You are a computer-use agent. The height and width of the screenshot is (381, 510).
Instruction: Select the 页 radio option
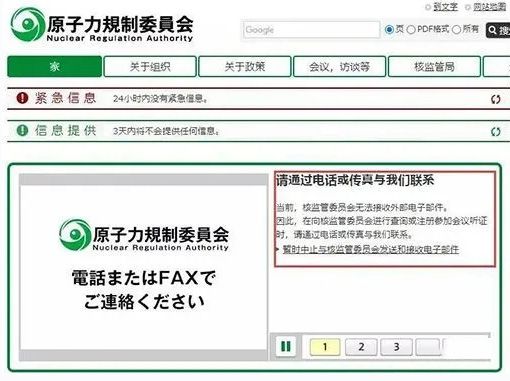(389, 30)
